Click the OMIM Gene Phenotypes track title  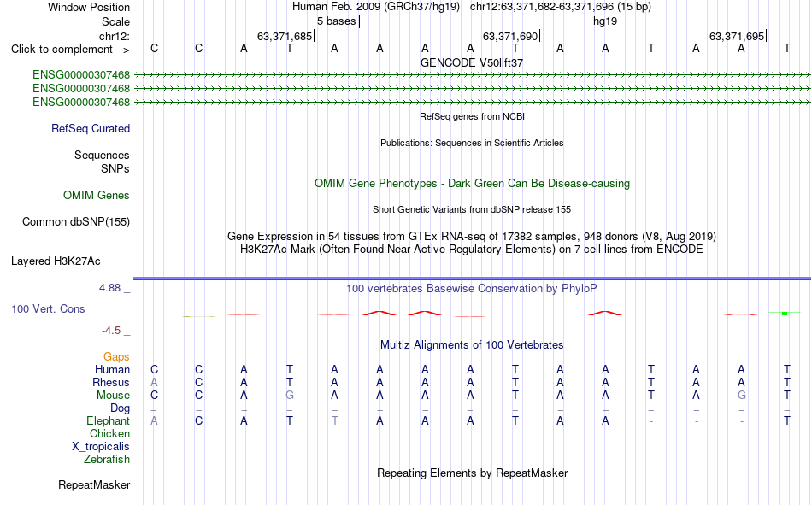[472, 184]
